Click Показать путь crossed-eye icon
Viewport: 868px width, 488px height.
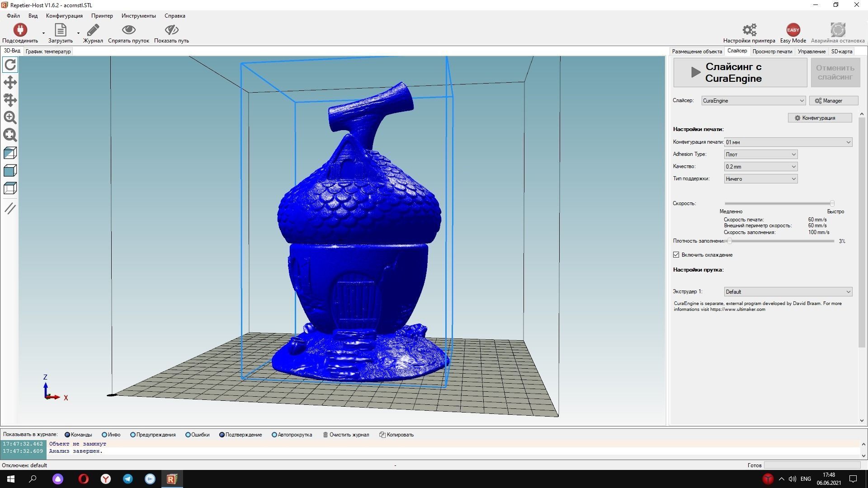[x=171, y=30]
